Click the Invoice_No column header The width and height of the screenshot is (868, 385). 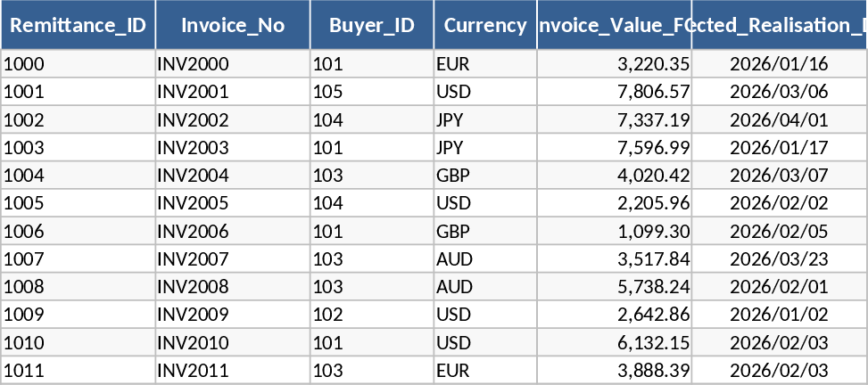[232, 25]
